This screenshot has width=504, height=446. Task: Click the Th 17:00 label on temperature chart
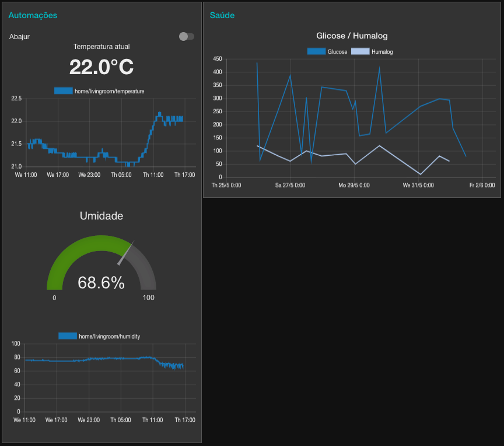point(184,175)
